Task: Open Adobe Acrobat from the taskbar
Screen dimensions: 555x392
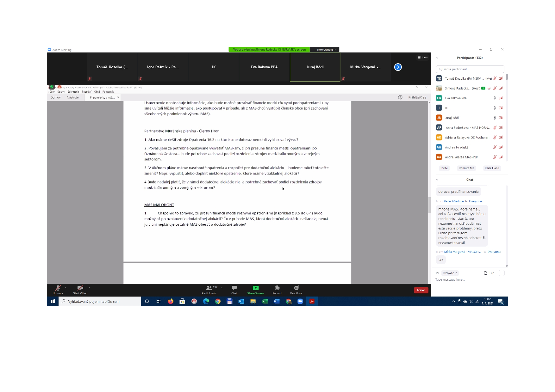Action: [312, 302]
